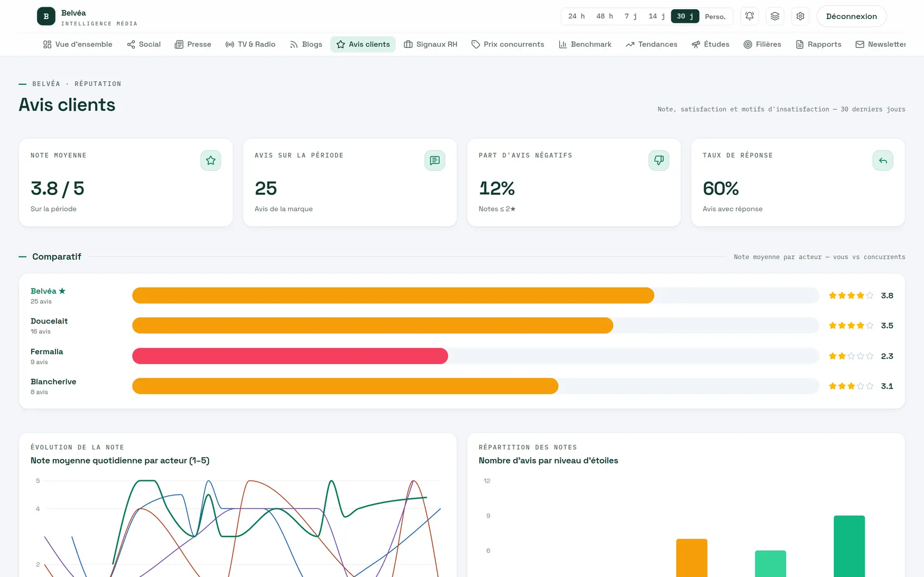The height and width of the screenshot is (577, 924).
Task: Click the Presse newspaper icon
Action: coord(179,45)
